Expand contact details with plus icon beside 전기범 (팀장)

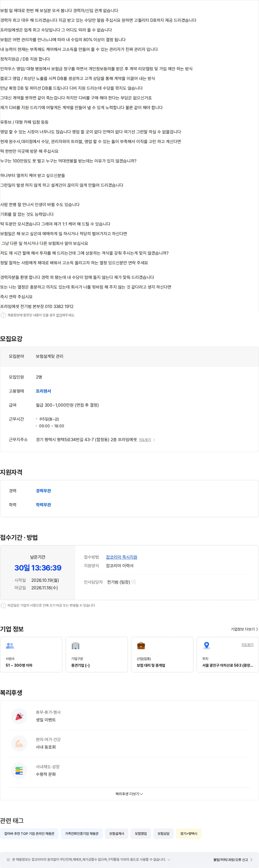click(134, 582)
